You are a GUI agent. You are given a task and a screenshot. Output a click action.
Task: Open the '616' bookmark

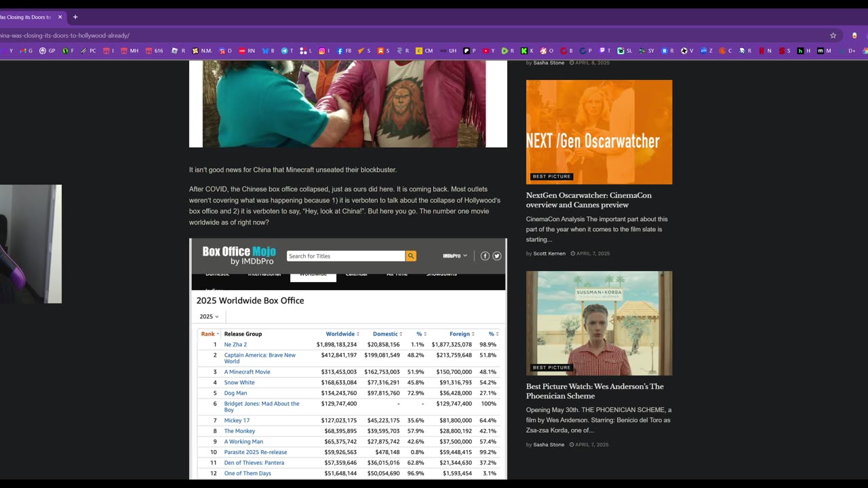pos(154,51)
